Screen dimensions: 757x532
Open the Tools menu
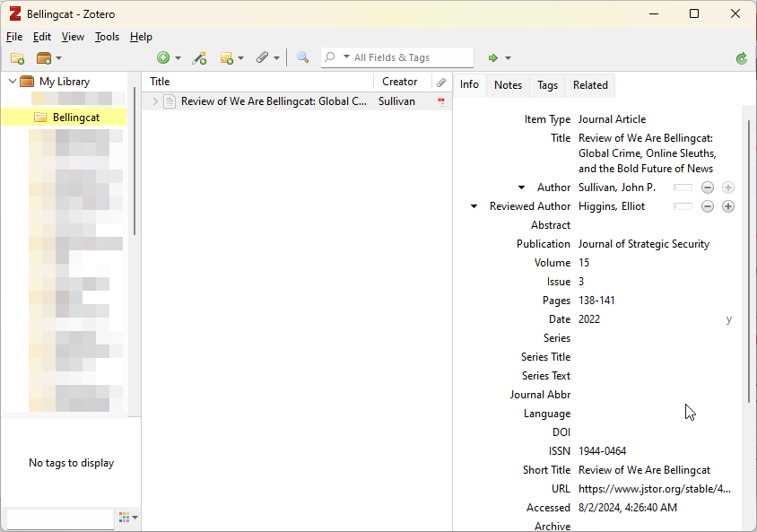coord(107,37)
